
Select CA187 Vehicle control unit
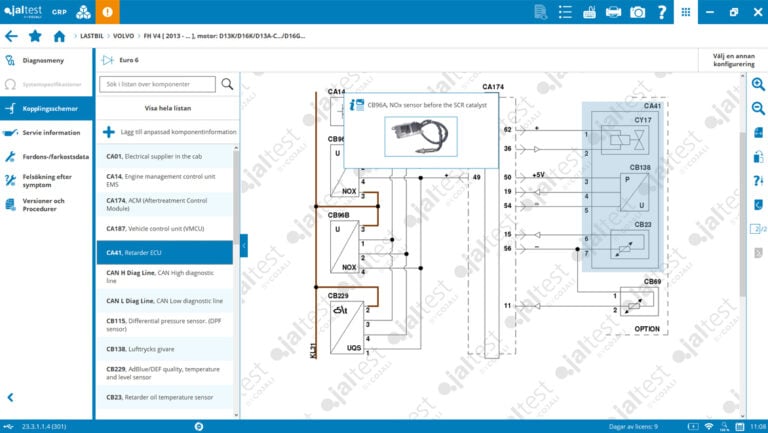pyautogui.click(x=165, y=228)
